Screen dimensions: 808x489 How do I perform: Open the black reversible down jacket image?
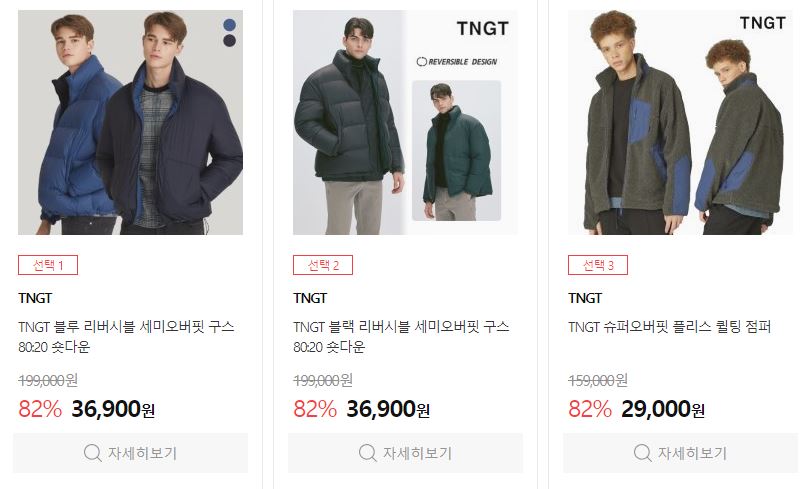tap(406, 123)
